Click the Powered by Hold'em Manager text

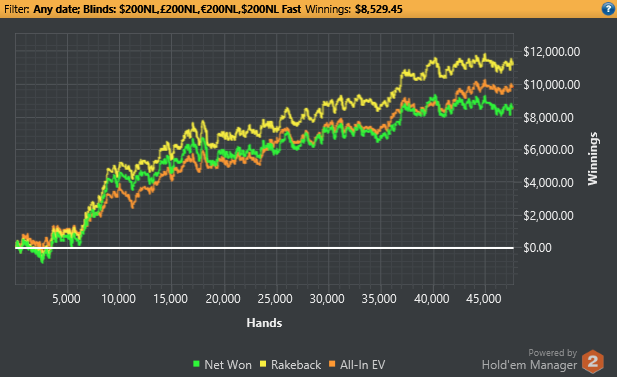529,360
